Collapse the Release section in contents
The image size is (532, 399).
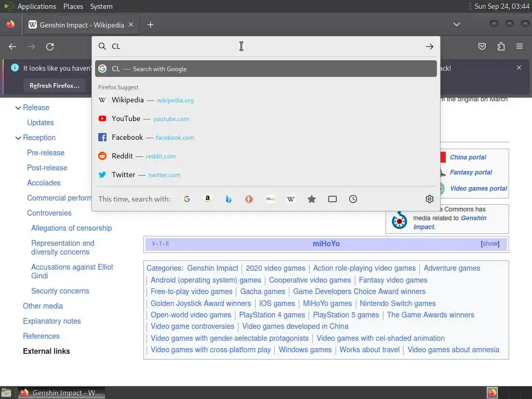coord(18,108)
